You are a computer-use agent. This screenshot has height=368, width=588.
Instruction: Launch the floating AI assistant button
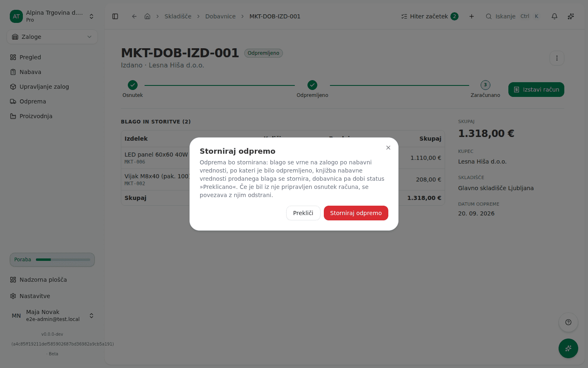(568, 348)
